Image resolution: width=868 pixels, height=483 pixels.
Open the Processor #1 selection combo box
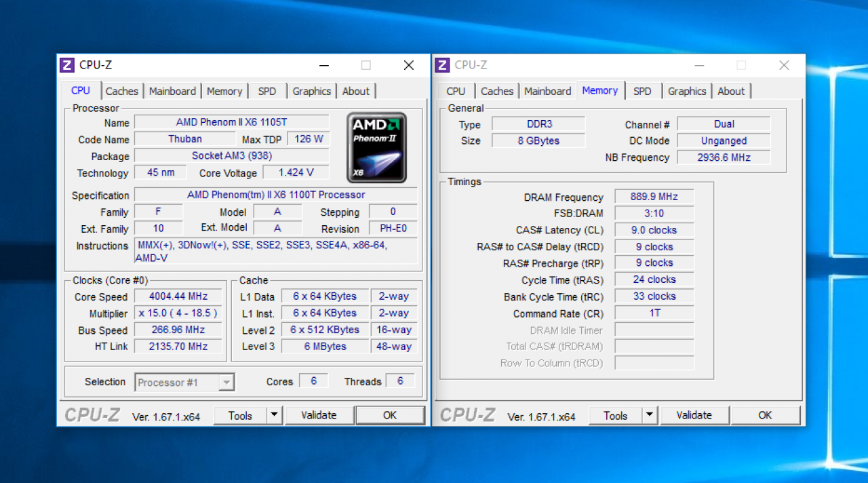click(185, 383)
